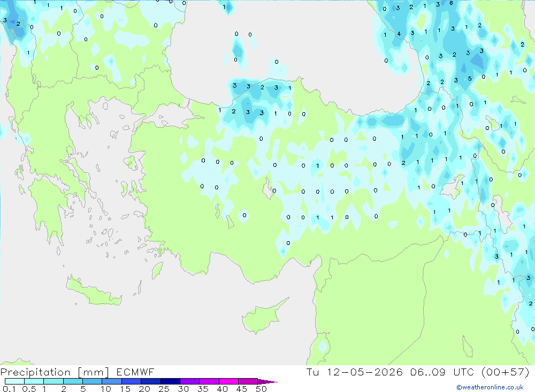Click the precipitation value '6' on map

tap(451, 3)
